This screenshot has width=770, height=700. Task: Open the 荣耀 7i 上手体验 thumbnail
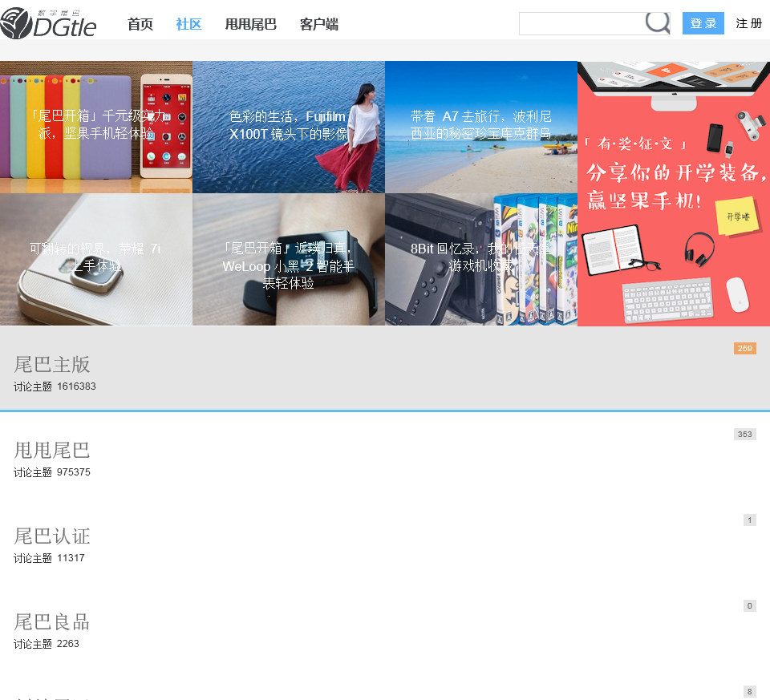96,260
